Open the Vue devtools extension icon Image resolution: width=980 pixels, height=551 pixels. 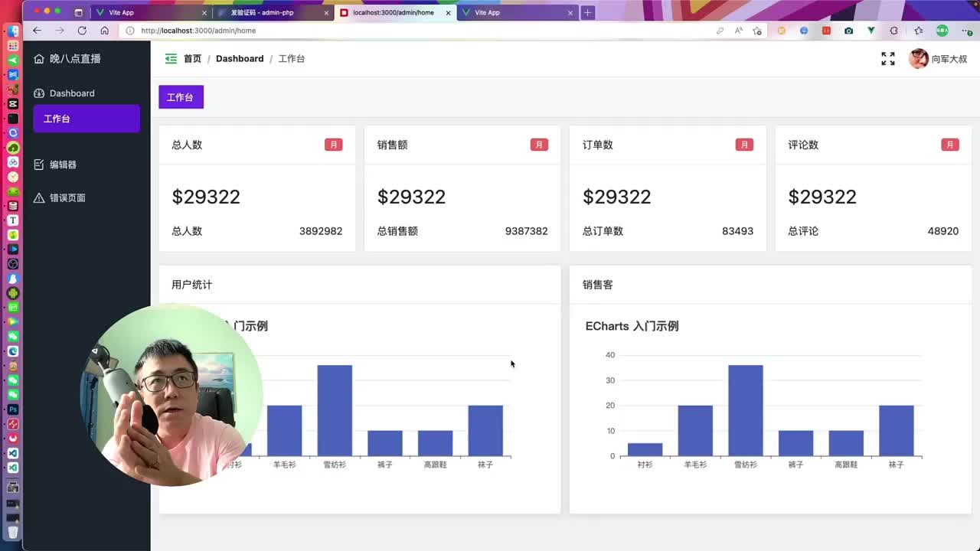click(x=871, y=31)
